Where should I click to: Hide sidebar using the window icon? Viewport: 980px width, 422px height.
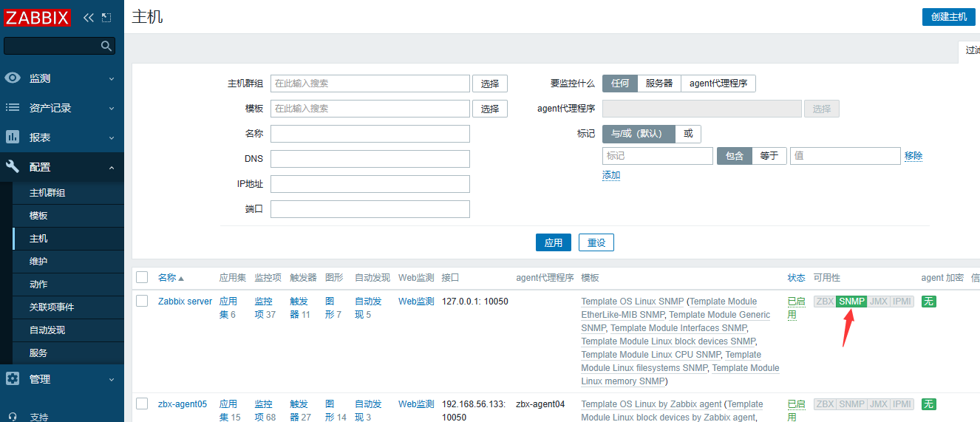coord(106,17)
